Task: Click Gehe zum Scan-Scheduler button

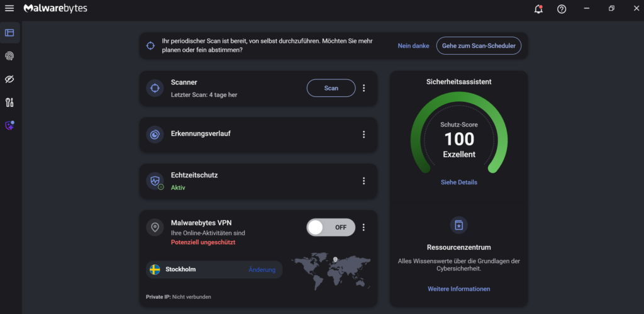Action: click(479, 45)
